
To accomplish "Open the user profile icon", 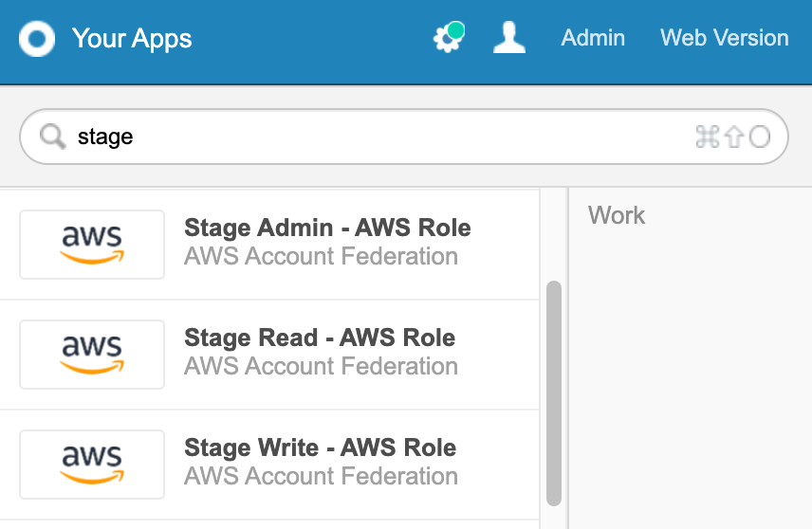I will click(509, 38).
